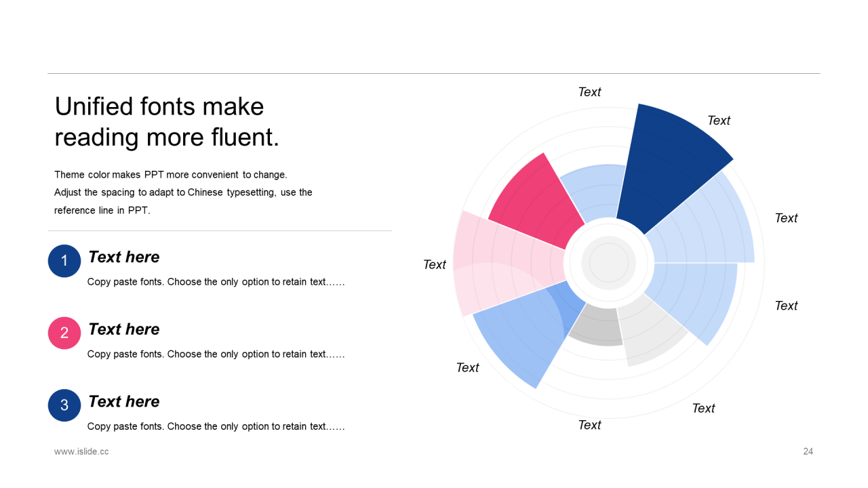The width and height of the screenshot is (868, 488).
Task: Click the blue circle numbered 1
Action: click(64, 261)
